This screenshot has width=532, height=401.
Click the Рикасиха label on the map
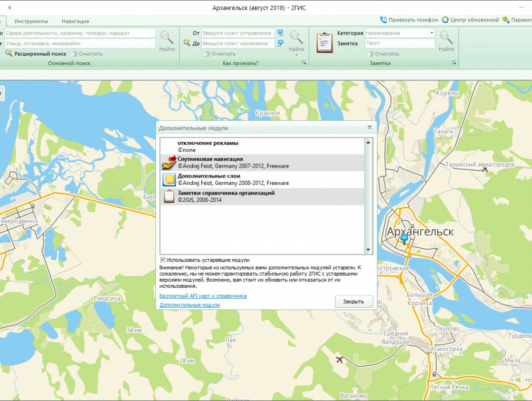tap(107, 298)
